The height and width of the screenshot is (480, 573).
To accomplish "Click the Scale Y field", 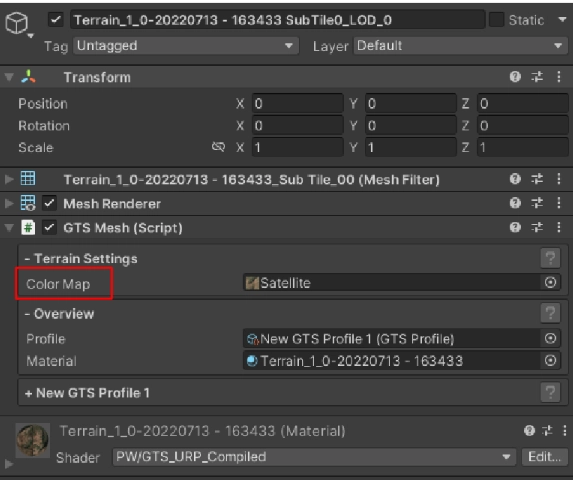I will point(411,147).
